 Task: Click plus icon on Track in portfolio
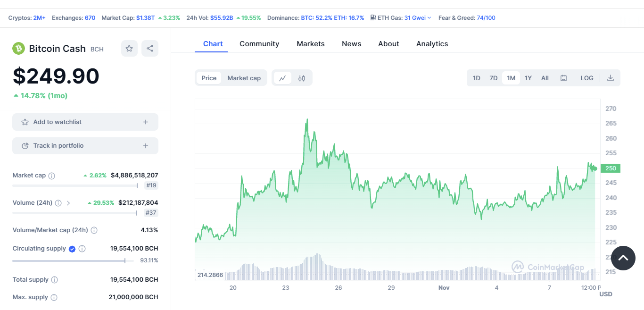coord(146,146)
